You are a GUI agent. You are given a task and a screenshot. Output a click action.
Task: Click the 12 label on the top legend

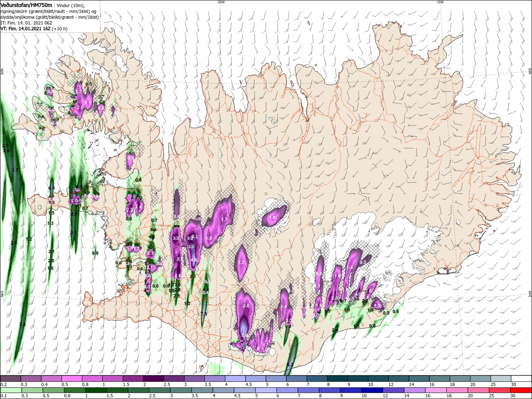coord(391,384)
